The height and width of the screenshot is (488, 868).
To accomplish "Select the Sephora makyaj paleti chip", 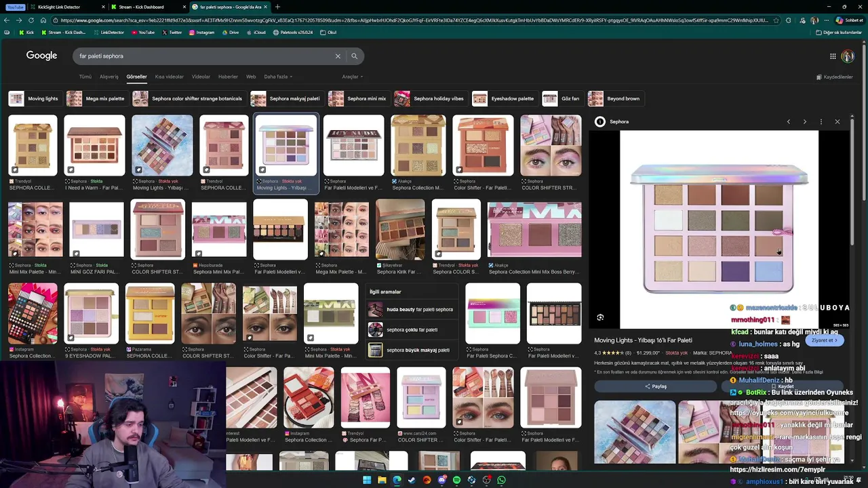I will coord(286,99).
